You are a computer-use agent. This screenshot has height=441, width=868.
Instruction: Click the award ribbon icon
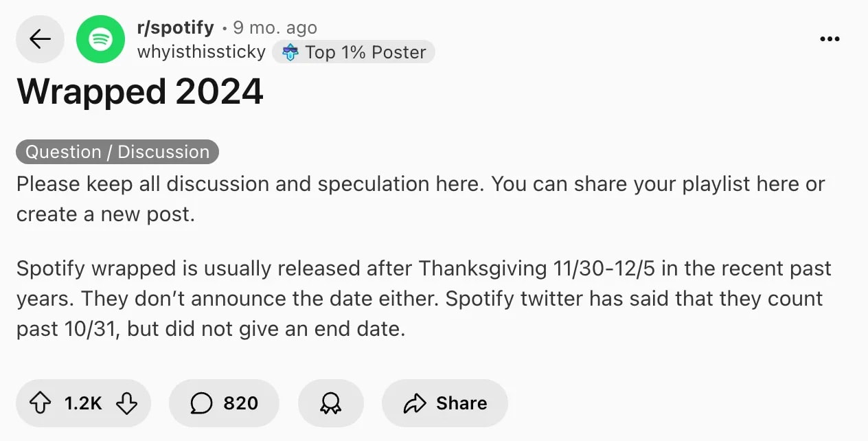pos(330,403)
